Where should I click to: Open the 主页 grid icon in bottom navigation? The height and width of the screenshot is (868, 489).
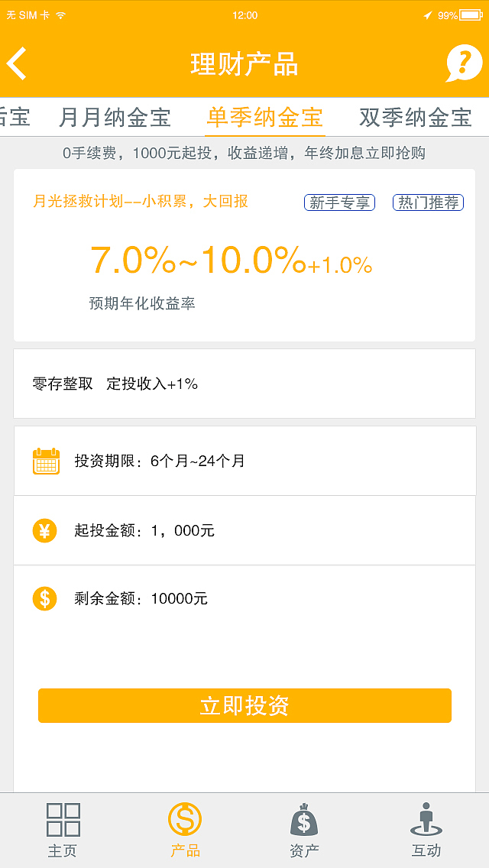[x=62, y=819]
